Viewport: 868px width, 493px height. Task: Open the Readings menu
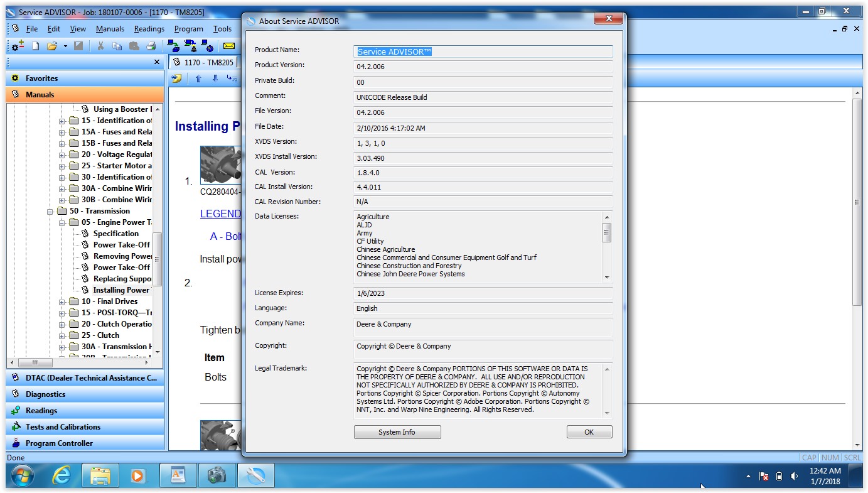pyautogui.click(x=149, y=29)
